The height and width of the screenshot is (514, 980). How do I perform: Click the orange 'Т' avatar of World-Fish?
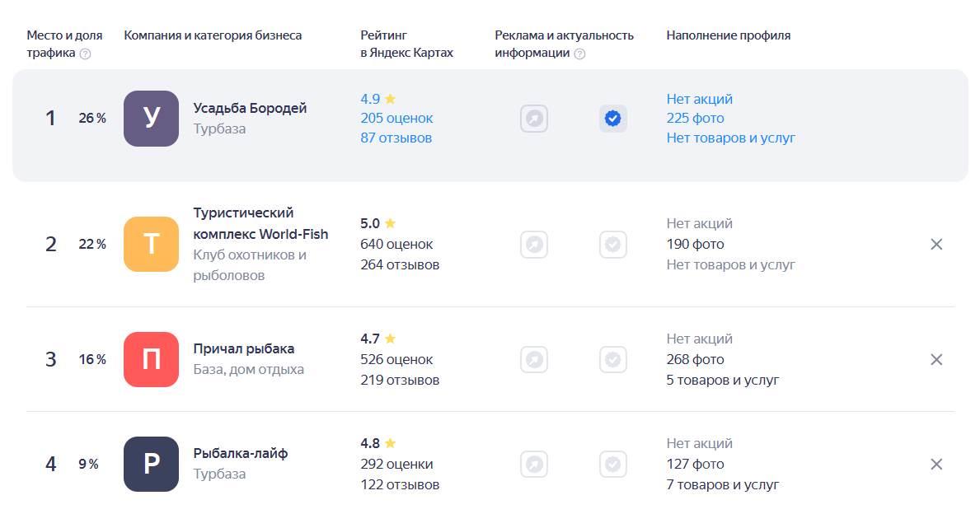(x=152, y=244)
